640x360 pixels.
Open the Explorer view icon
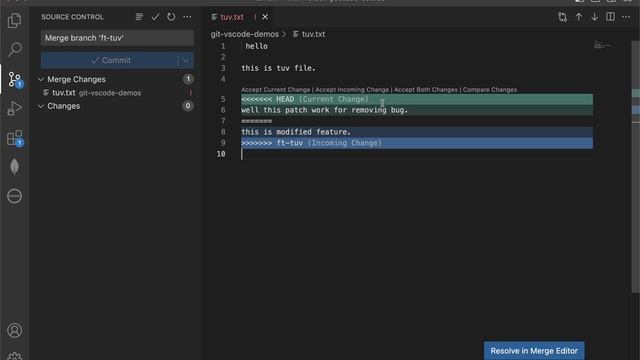point(14,20)
